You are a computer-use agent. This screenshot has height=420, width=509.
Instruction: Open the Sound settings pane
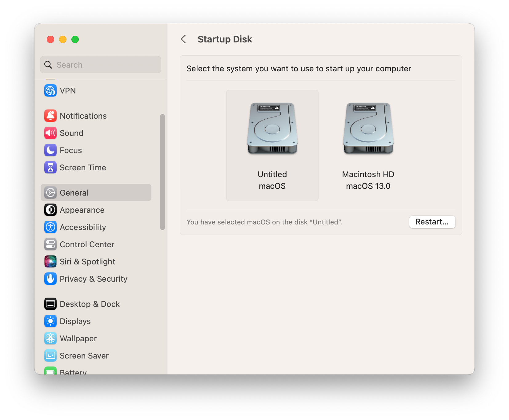(x=96, y=133)
